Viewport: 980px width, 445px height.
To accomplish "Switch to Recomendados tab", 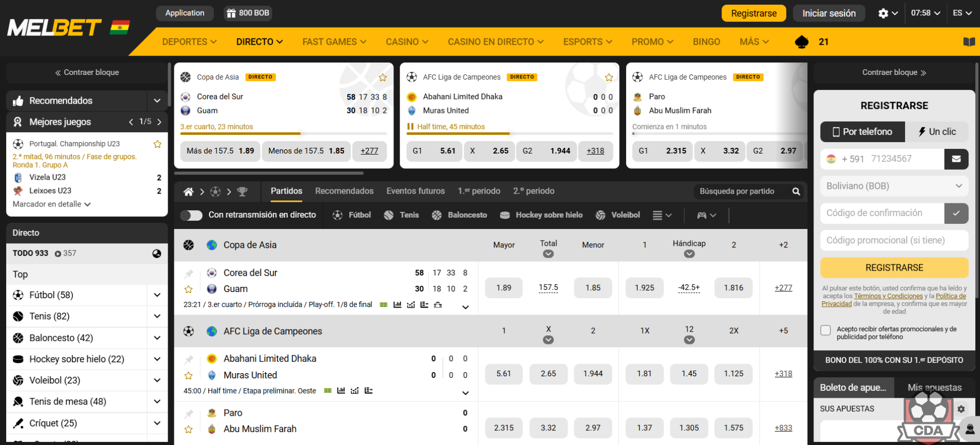I will [x=344, y=191].
